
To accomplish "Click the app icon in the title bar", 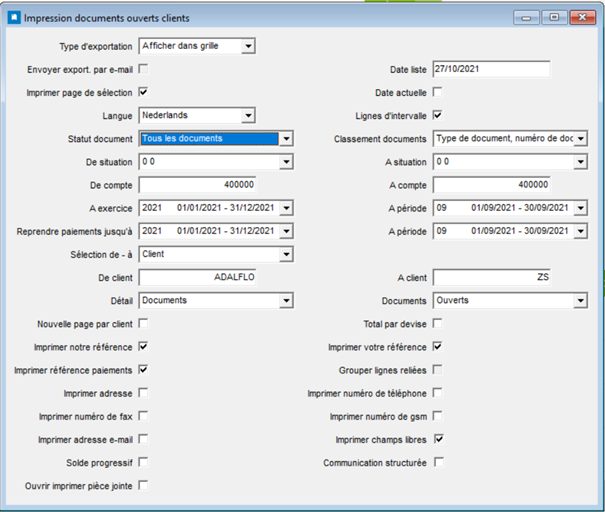I will 14,18.
